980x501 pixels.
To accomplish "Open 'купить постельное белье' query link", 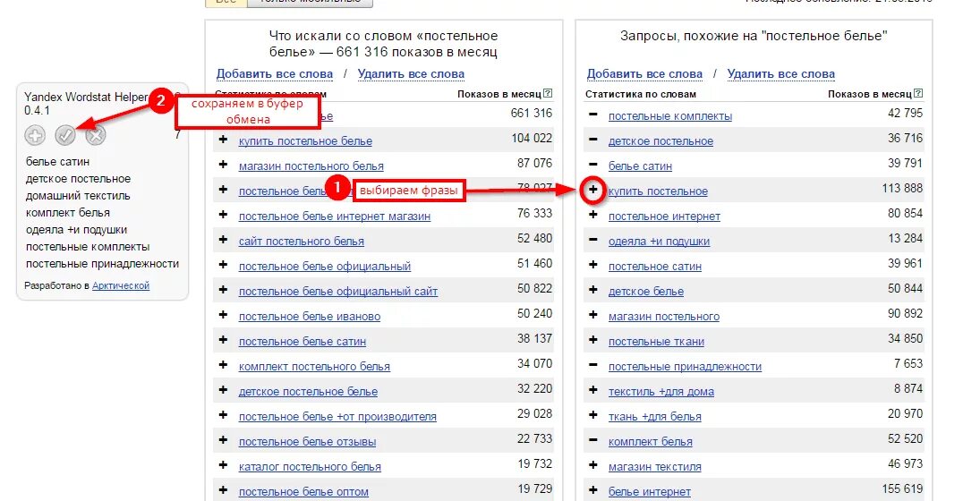I will [305, 141].
